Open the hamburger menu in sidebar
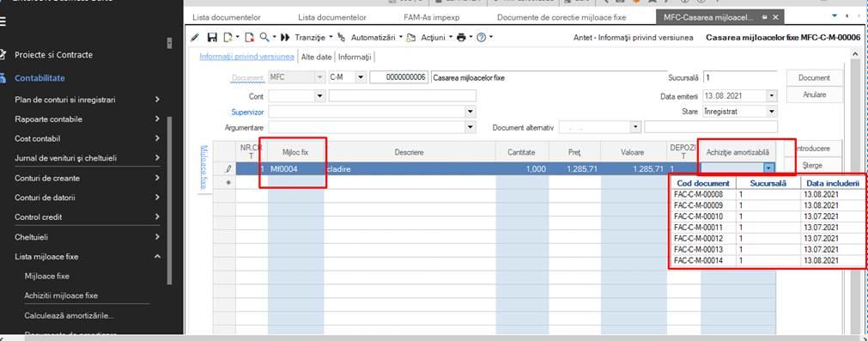868x341 pixels. coord(3,21)
